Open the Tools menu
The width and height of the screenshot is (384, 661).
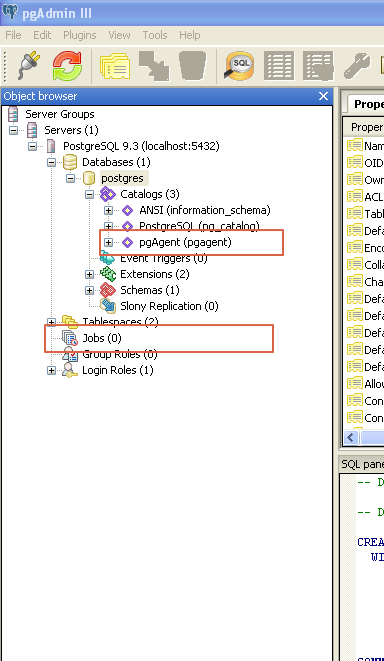point(155,35)
